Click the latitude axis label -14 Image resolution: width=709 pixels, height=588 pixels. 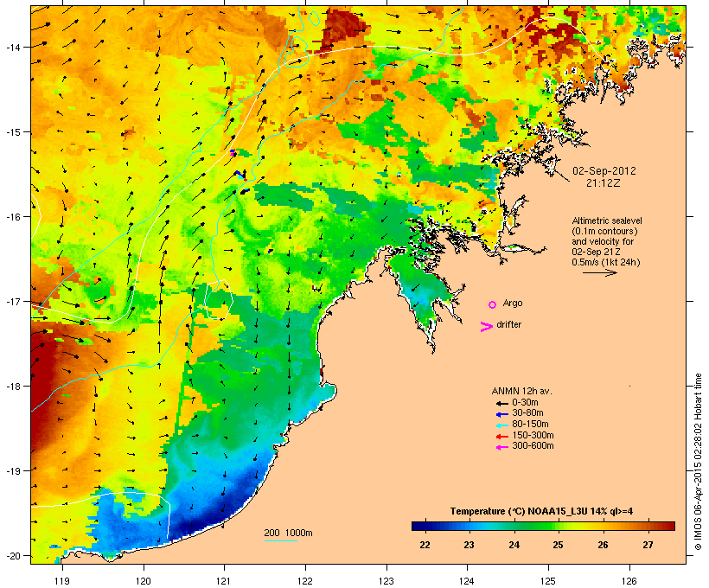click(12, 47)
